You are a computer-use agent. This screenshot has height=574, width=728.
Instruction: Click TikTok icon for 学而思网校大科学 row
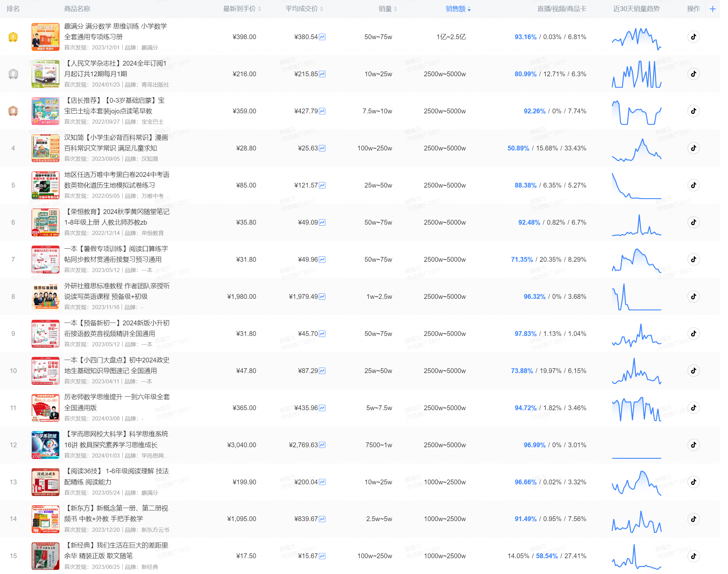click(x=693, y=445)
